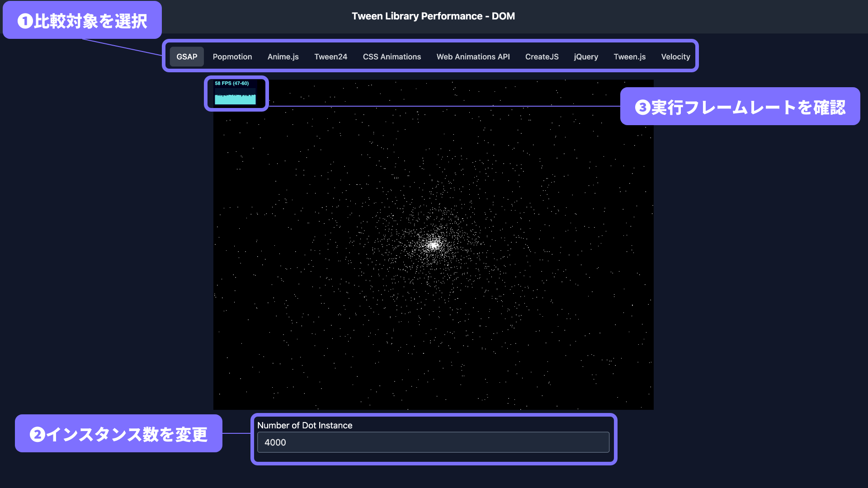Select CSS Animations for comparison
Image resolution: width=868 pixels, height=488 pixels.
[392, 57]
